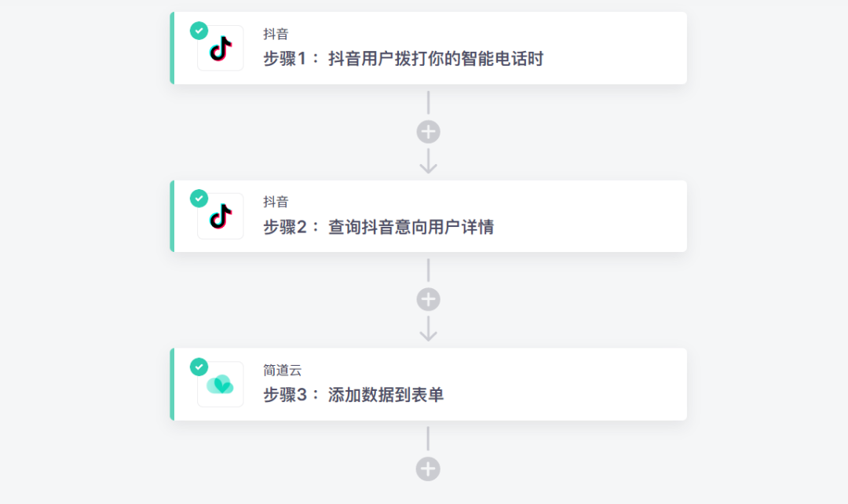848x504 pixels.
Task: Click the 简道云 app label in step 3
Action: click(x=282, y=371)
